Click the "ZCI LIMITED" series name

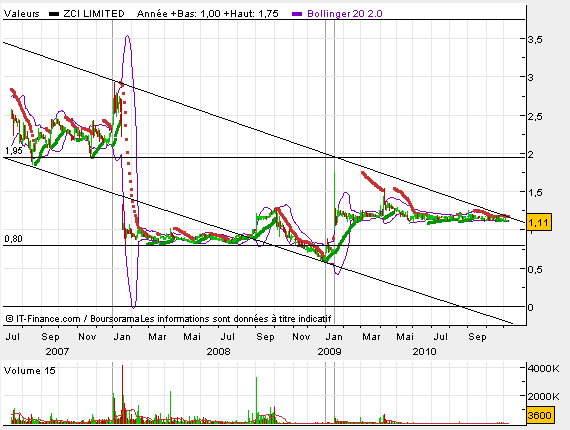coord(94,14)
